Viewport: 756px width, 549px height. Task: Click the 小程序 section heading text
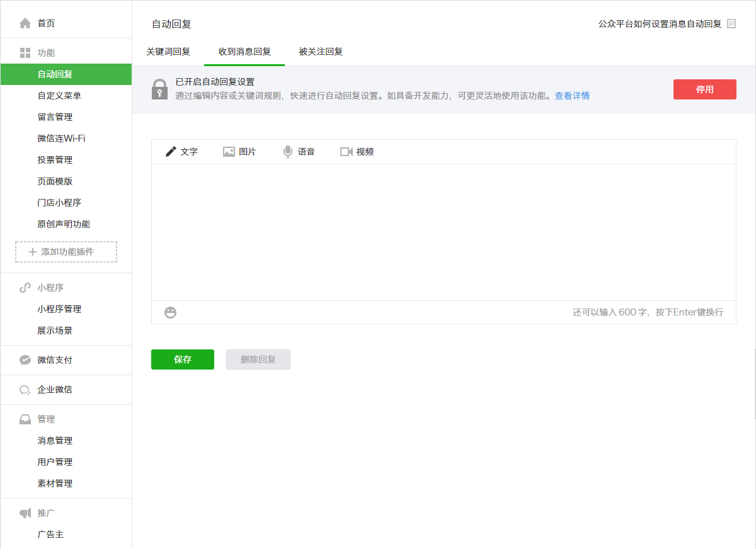pos(50,288)
